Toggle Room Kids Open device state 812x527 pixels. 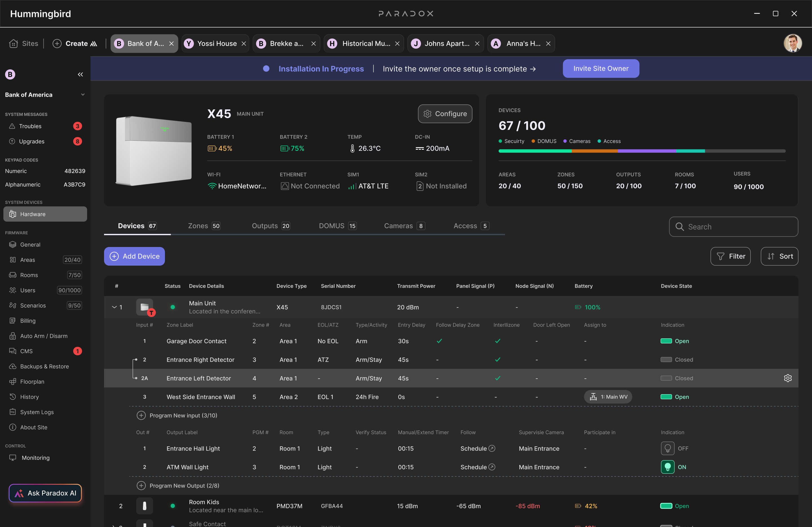[666, 506]
